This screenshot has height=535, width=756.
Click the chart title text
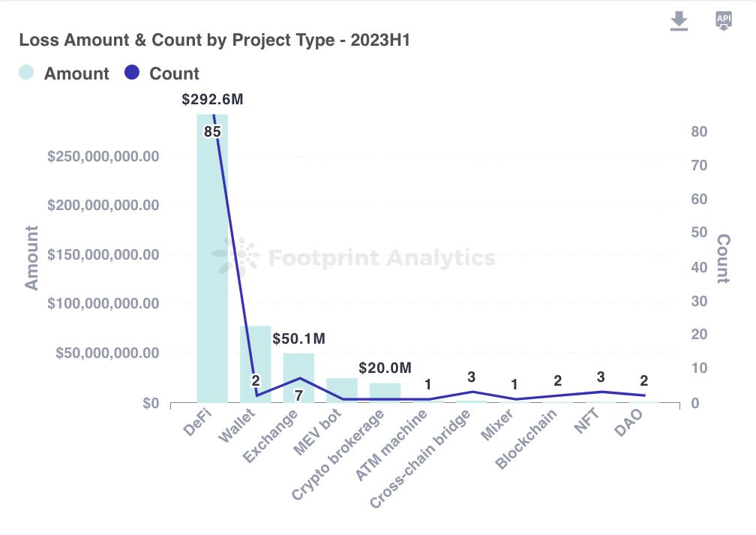pos(214,40)
